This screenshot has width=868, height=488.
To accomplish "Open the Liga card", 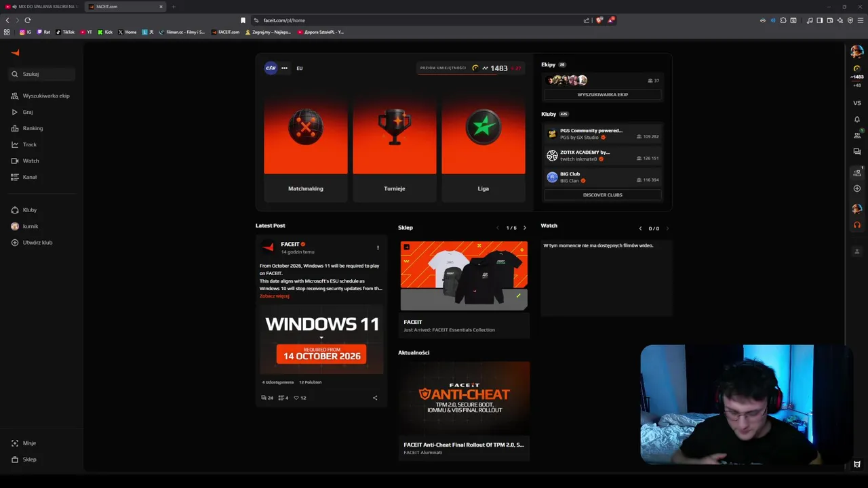I will (483, 148).
